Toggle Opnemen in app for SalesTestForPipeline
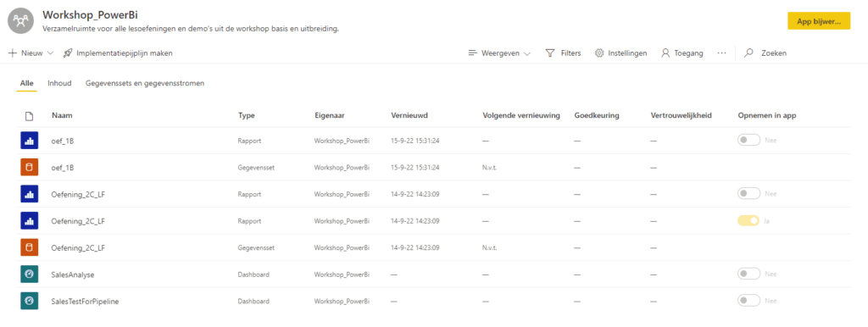This screenshot has height=327, width=868. (x=748, y=301)
